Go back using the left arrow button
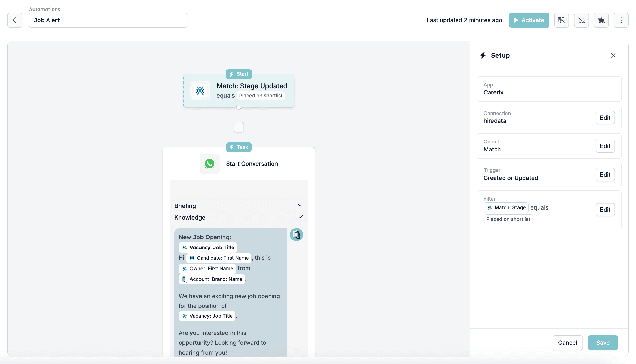The image size is (636, 364). tap(15, 20)
